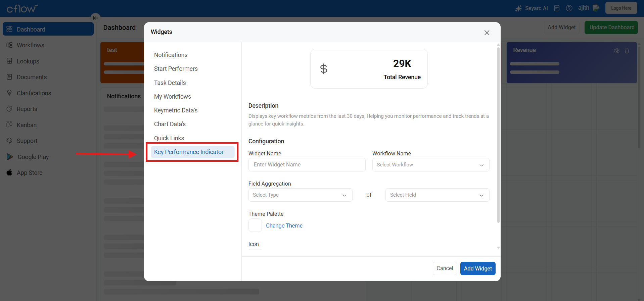Open the Select Type aggregation dropdown
Screen dimensions: 644x301
300,195
